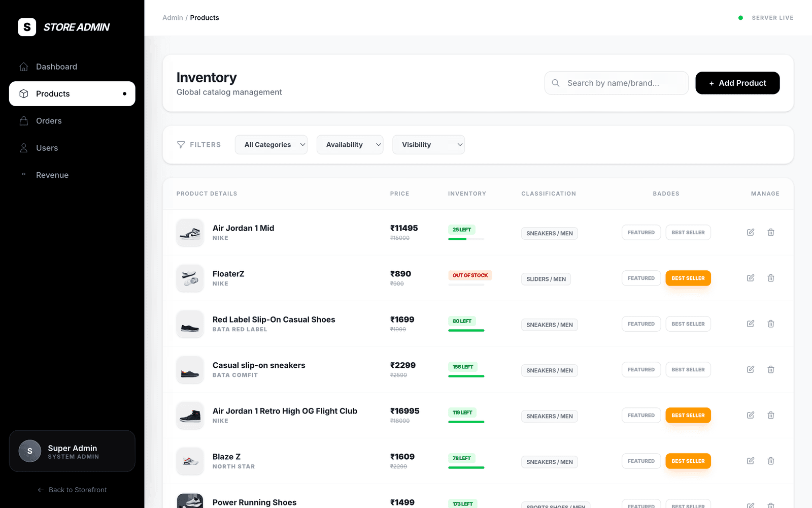
Task: Focus the search by name/brand field
Action: [617, 83]
